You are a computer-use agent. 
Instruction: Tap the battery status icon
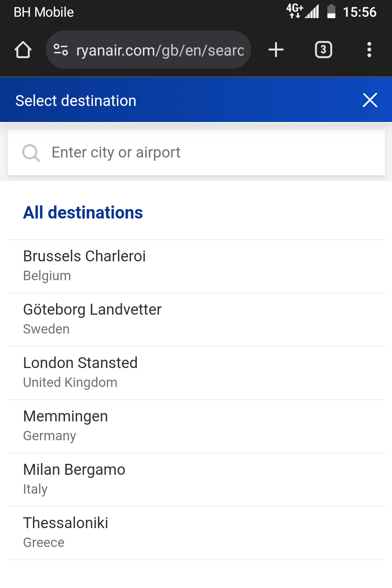331,11
